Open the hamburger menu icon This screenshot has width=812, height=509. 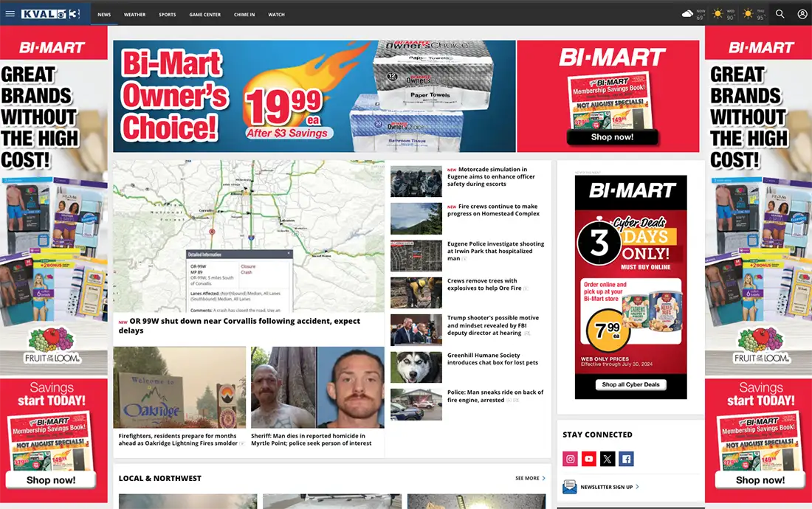[10, 14]
